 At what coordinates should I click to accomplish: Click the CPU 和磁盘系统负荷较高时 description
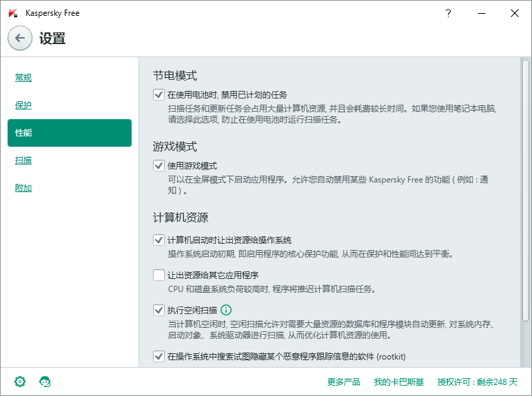[x=272, y=289]
